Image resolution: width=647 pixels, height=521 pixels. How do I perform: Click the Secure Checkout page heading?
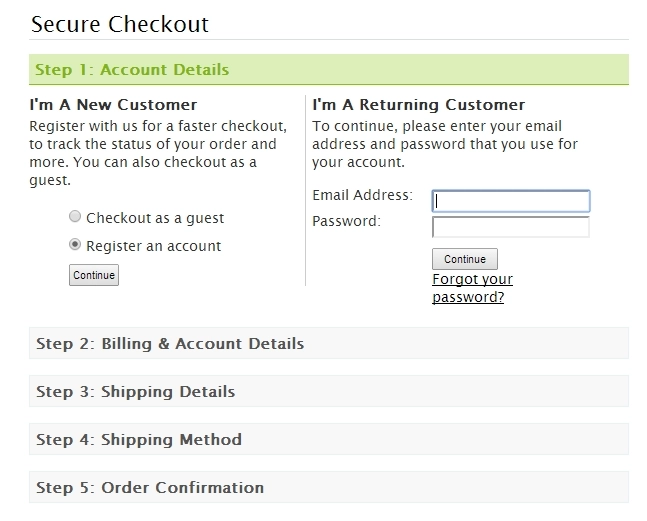(120, 24)
